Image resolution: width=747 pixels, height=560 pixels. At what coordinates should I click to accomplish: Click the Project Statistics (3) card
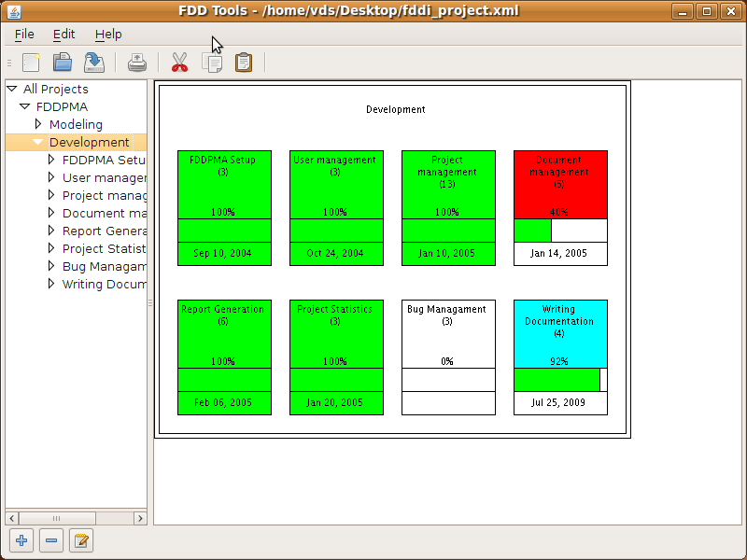336,357
